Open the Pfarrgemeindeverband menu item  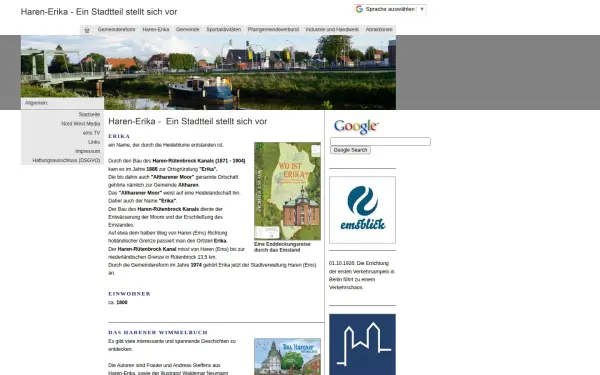tap(273, 29)
